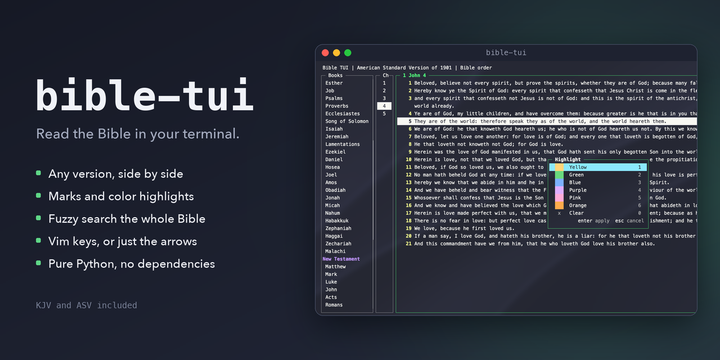Open the book Mark
720x360 pixels.
coord(331,274)
